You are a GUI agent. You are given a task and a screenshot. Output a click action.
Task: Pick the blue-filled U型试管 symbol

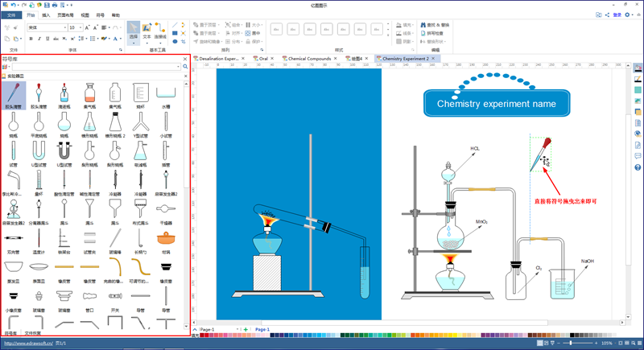tap(39, 150)
